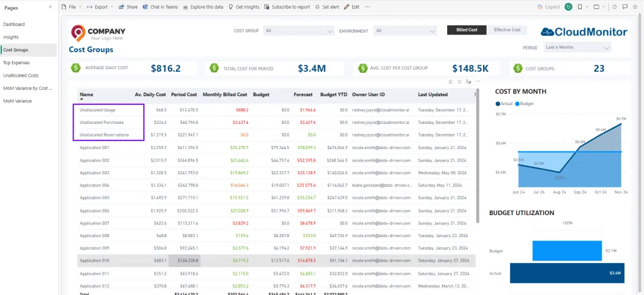Select the Unallocated Reservations row name

point(104,135)
